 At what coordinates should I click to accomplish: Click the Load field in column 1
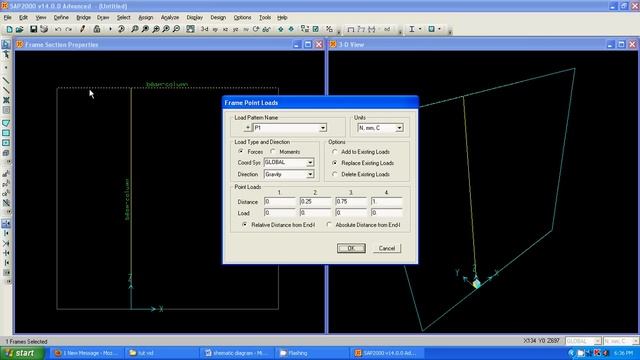280,213
